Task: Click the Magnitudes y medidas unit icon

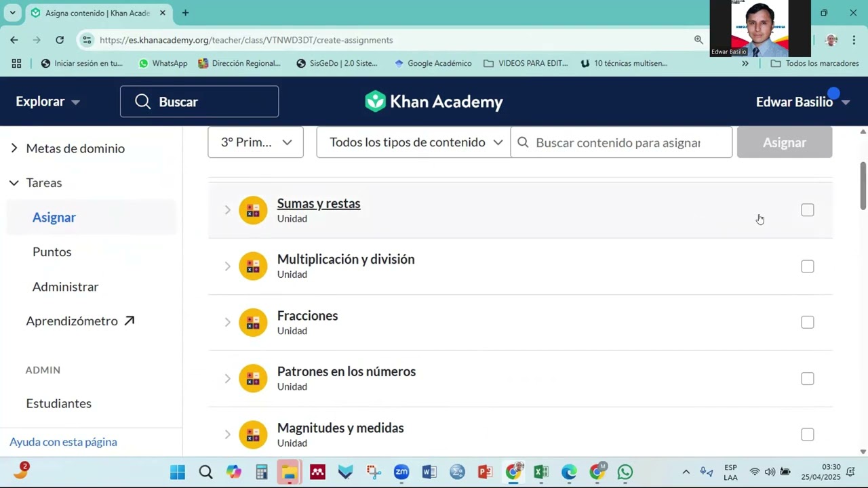Action: tap(253, 434)
